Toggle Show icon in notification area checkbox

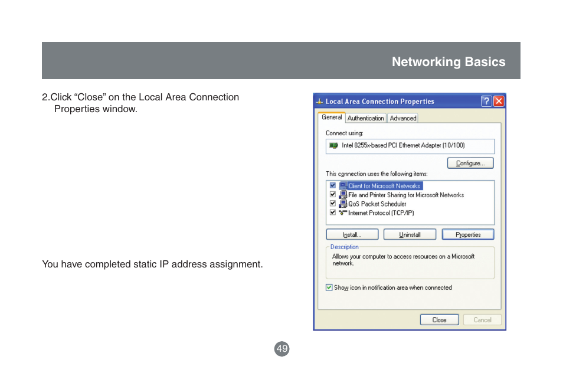[329, 287]
